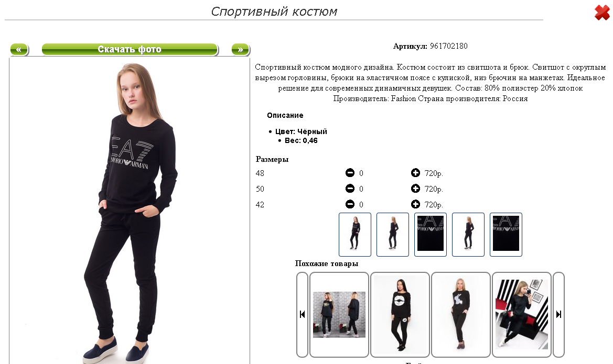Screen dimensions: 613x364
Task: Show previous photo with « button
Action: tap(19, 50)
